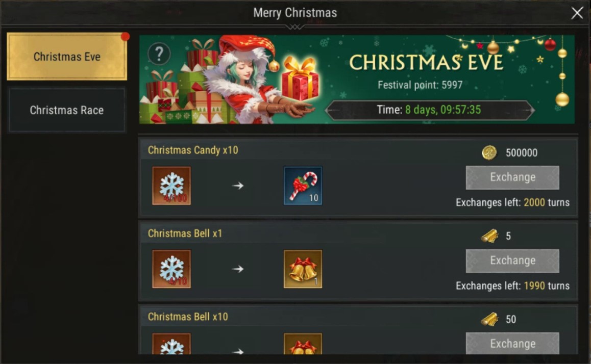Click the candy cane reward icon

303,186
